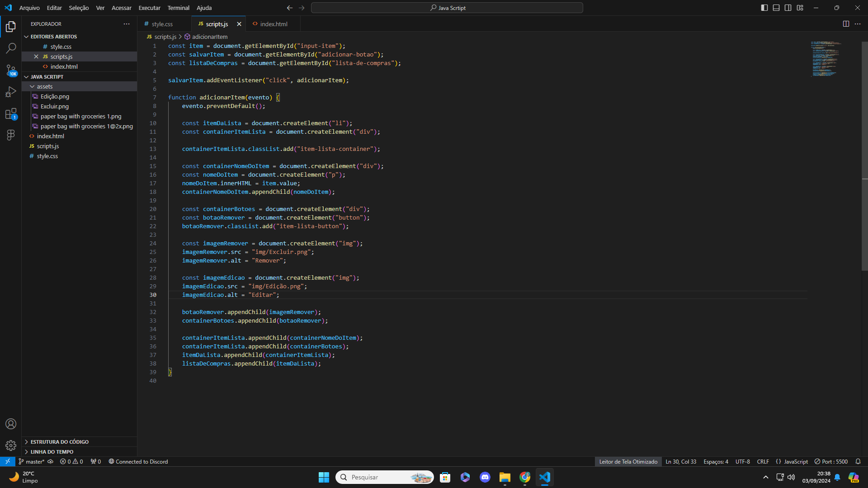This screenshot has width=868, height=488.
Task: Open Discord from the taskbar
Action: [x=485, y=477]
